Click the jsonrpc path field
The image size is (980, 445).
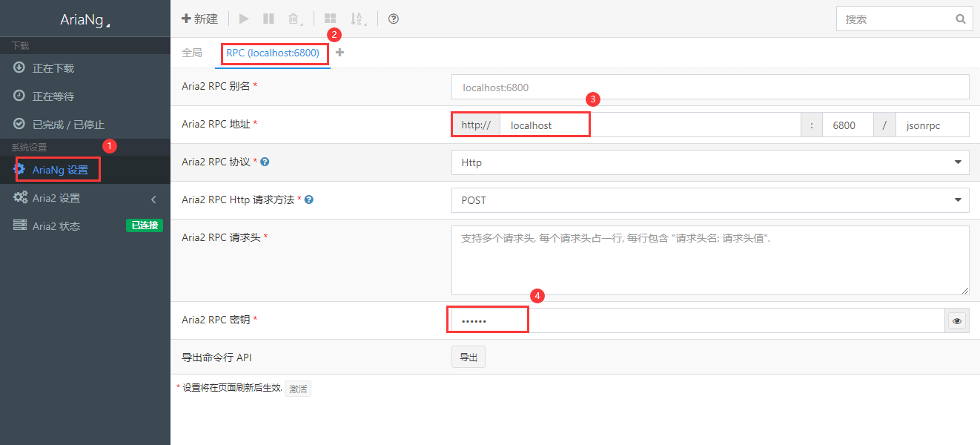pyautogui.click(x=933, y=125)
